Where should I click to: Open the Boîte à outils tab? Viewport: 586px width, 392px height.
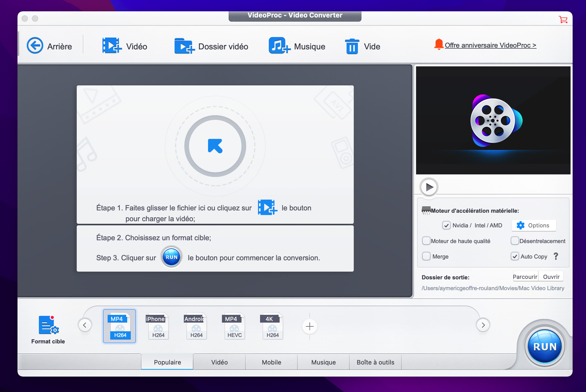click(375, 362)
